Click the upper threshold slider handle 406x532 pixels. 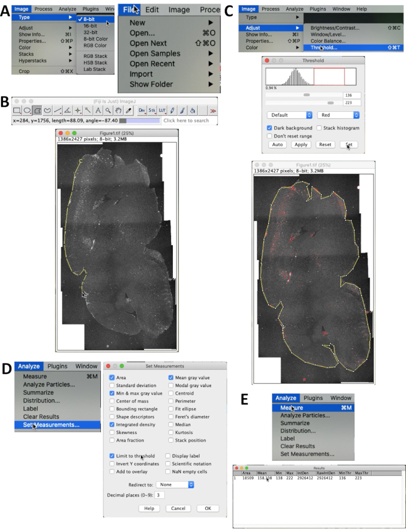click(306, 95)
